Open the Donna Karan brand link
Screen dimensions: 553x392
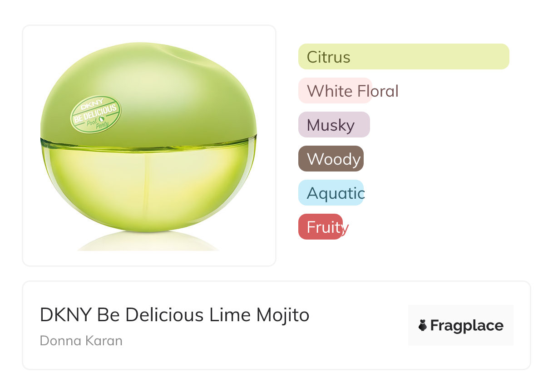coord(81,341)
